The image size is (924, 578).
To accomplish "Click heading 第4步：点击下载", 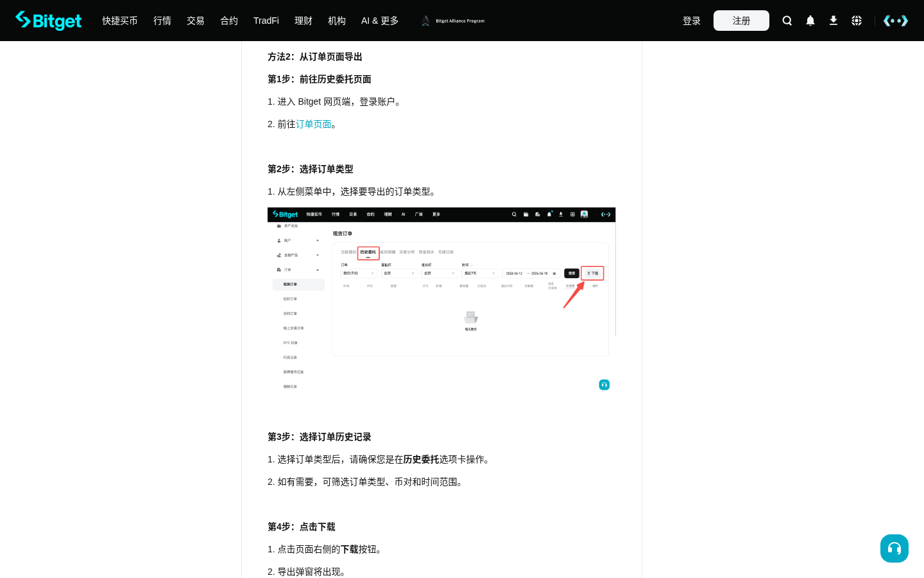I will coord(302,527).
